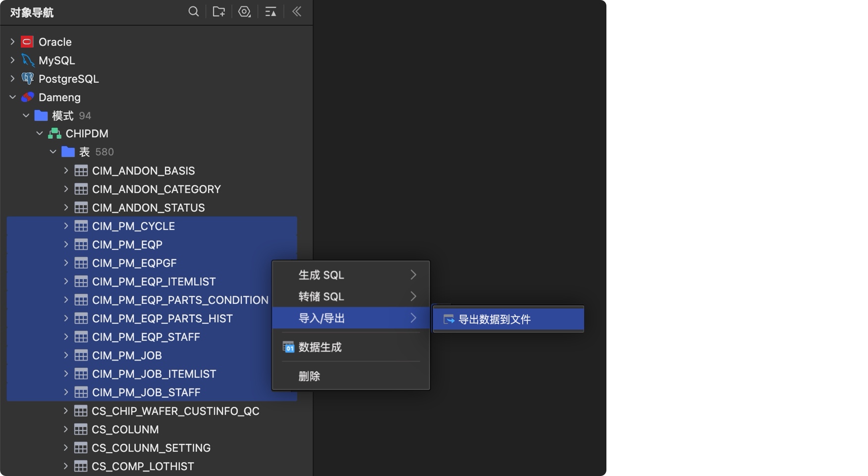This screenshot has height=476, width=868.
Task: Click the sort/collapse tree icon in header
Action: 271,11
